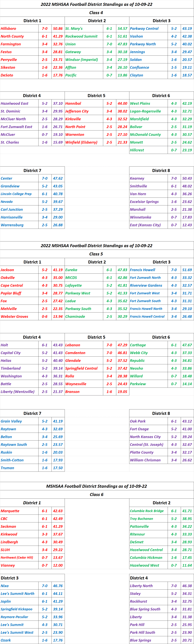Screen dimensions: 194x644
Task: Click Parkway Central in Class 4 District 3
Action: [148, 28]
